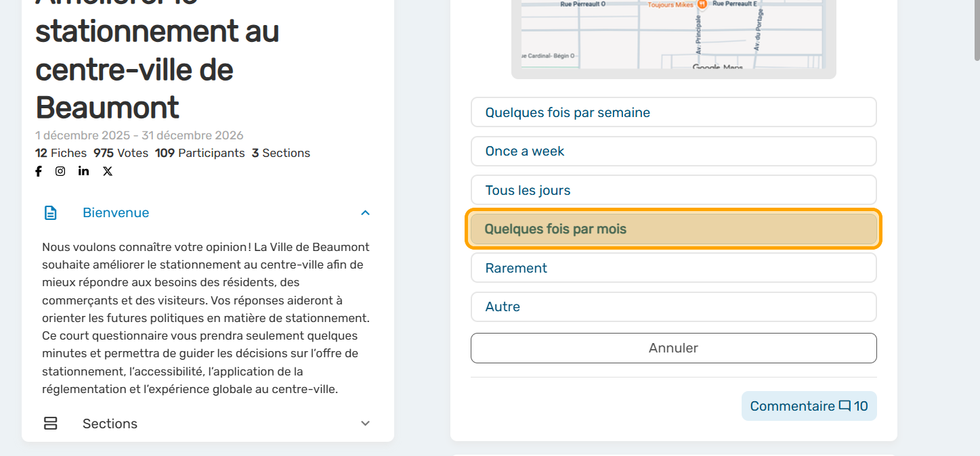Click the X (Twitter) icon
980x456 pixels.
(108, 171)
